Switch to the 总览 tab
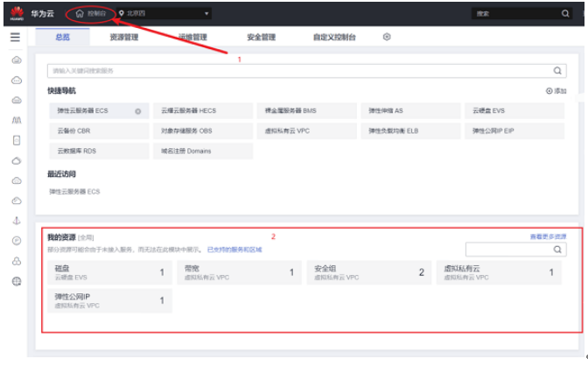 click(x=63, y=37)
